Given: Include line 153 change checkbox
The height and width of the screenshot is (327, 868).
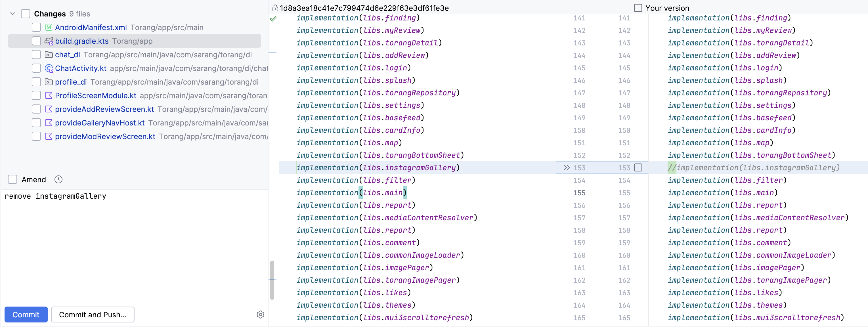Looking at the screenshot, I should point(638,167).
